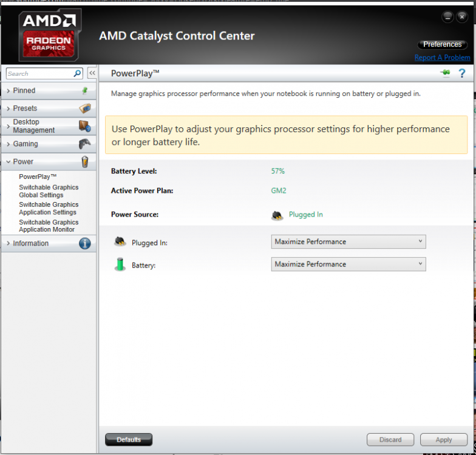Expand the Information section

49,243
